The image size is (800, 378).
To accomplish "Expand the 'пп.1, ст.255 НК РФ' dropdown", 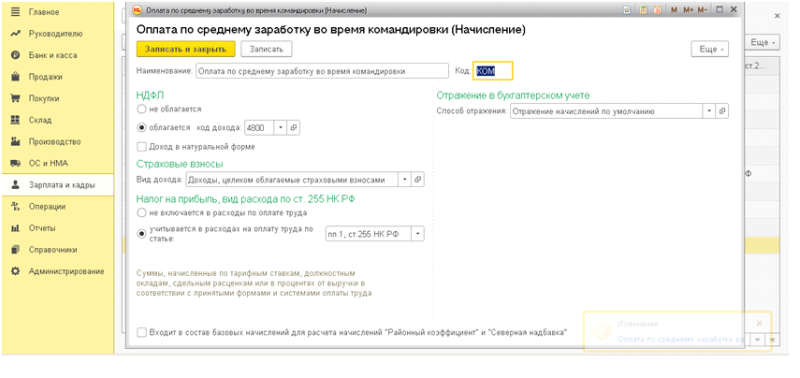I will pos(418,234).
